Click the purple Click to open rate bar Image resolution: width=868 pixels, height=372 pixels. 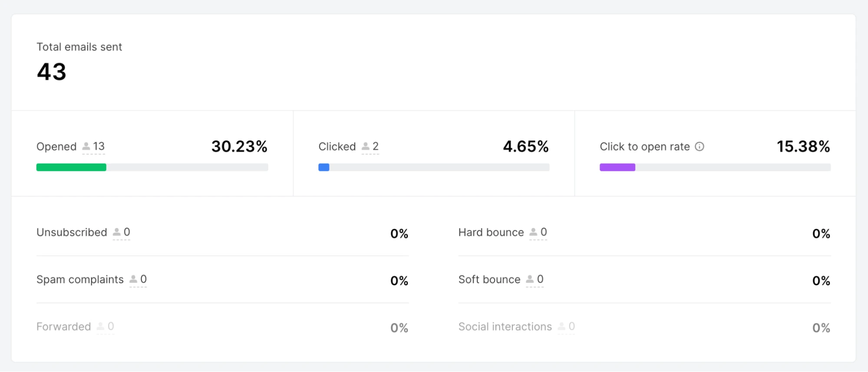(x=617, y=168)
